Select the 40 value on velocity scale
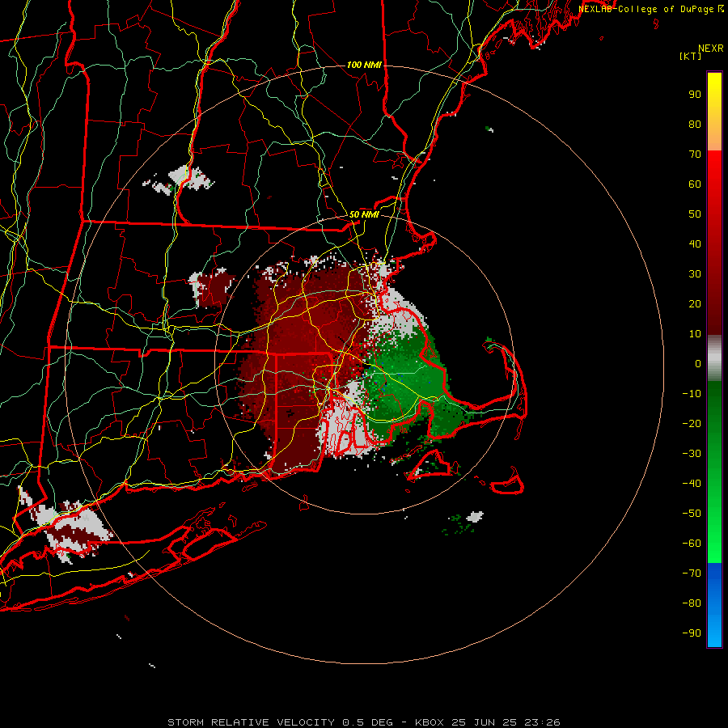This screenshot has height=728, width=728. (x=695, y=243)
